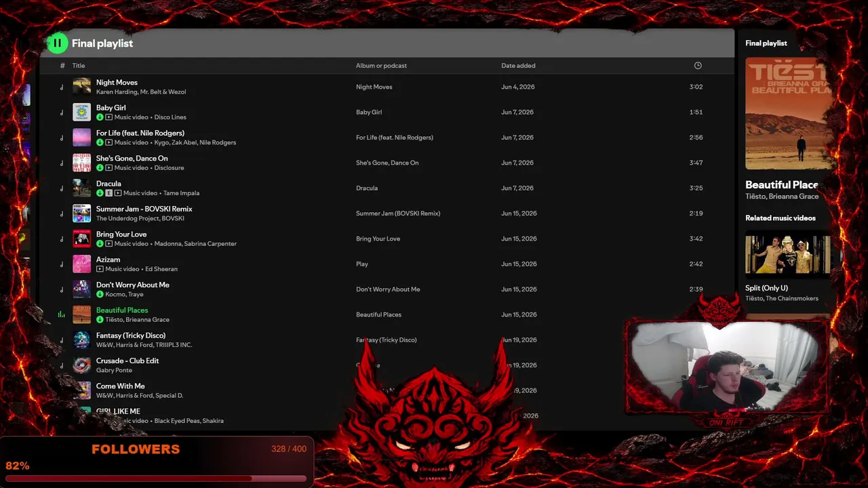
Task: Click the Split (Only U) title text
Action: (766, 288)
